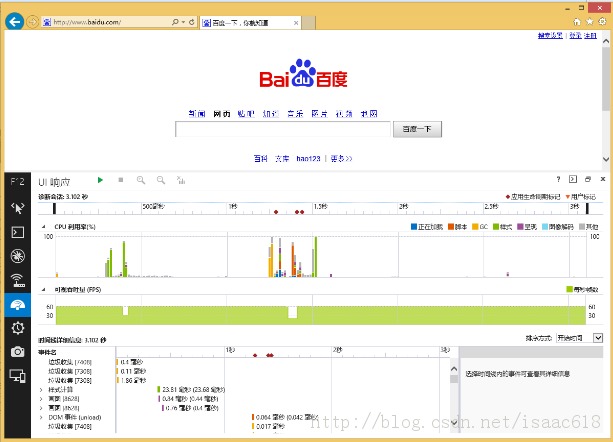613x442 pixels.
Task: Expand the paint row lasting 0.76 ms
Action: [41, 408]
